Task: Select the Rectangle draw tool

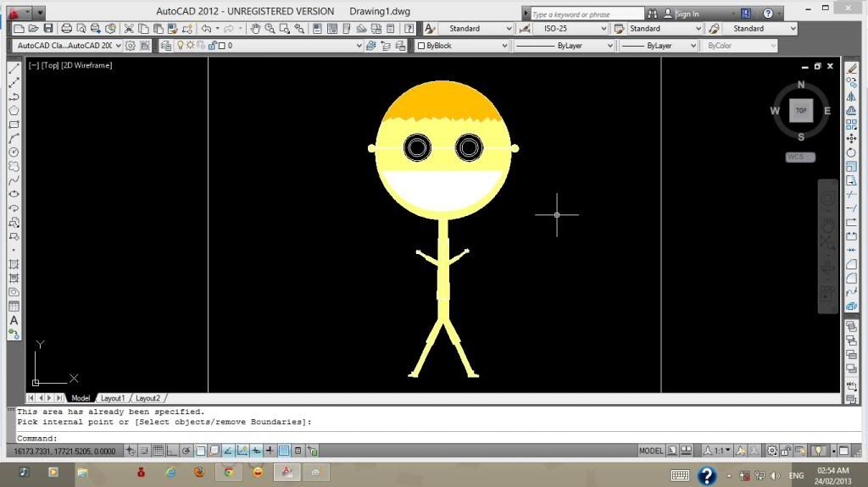Action: (x=14, y=125)
